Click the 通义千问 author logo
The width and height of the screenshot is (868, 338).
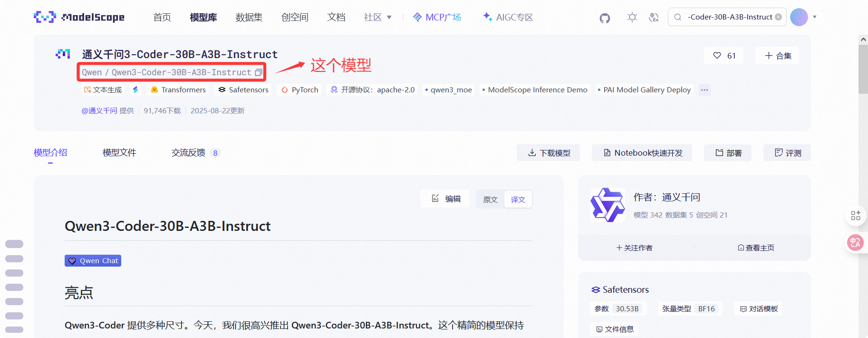tap(608, 205)
